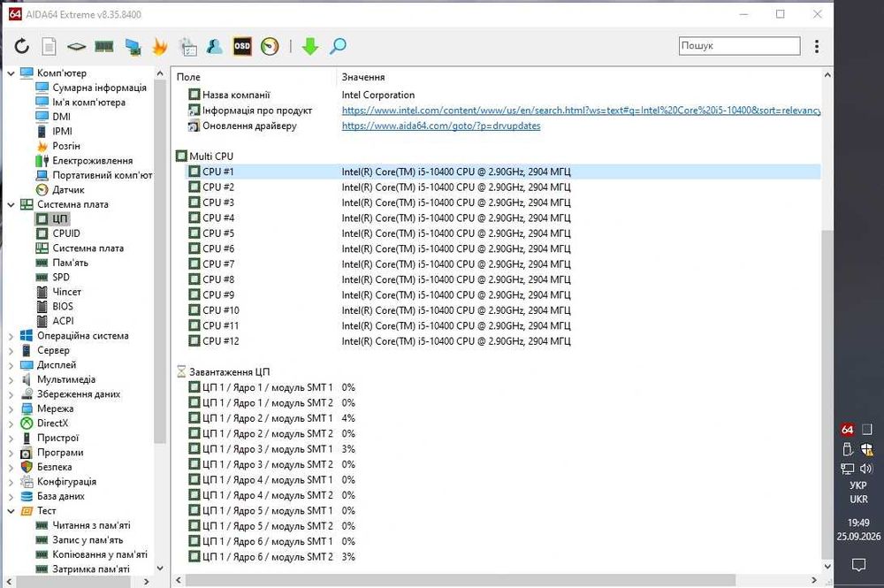Select the CPU #12 row
This screenshot has height=588, width=884.
coord(503,341)
